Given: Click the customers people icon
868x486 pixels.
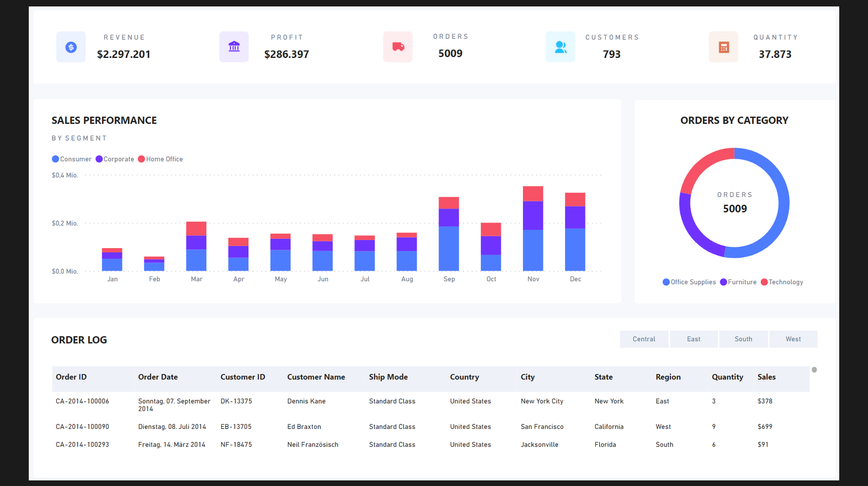Looking at the screenshot, I should 560,47.
